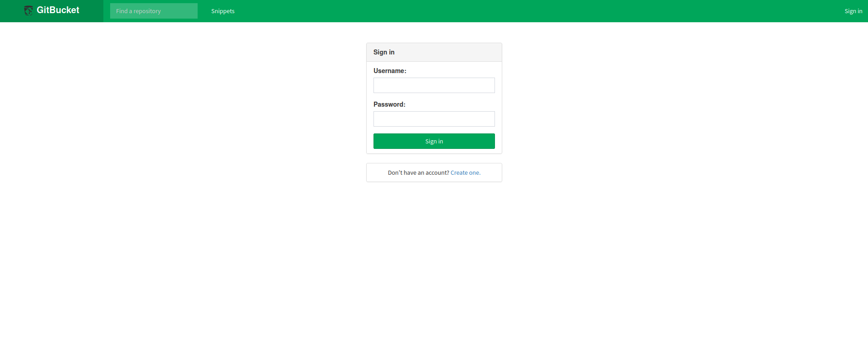Focus the Username input field
The image size is (868, 364).
coord(434,85)
